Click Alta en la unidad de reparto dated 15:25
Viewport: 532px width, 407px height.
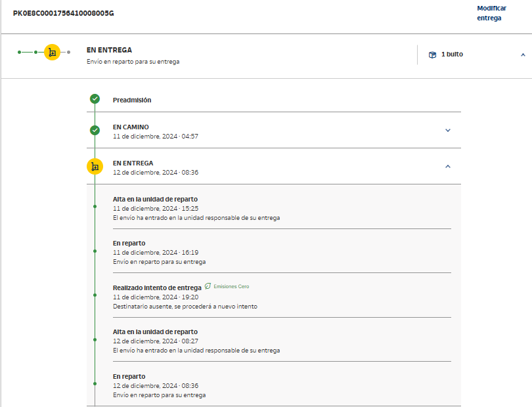pyautogui.click(x=155, y=199)
